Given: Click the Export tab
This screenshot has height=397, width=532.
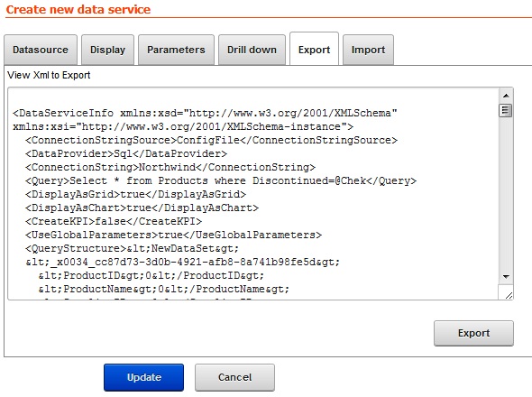Looking at the screenshot, I should (314, 50).
